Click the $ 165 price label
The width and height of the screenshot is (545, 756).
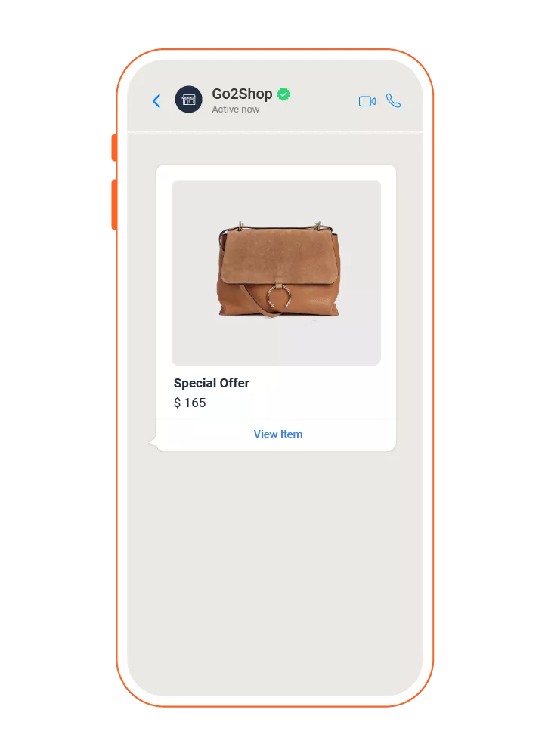[190, 403]
